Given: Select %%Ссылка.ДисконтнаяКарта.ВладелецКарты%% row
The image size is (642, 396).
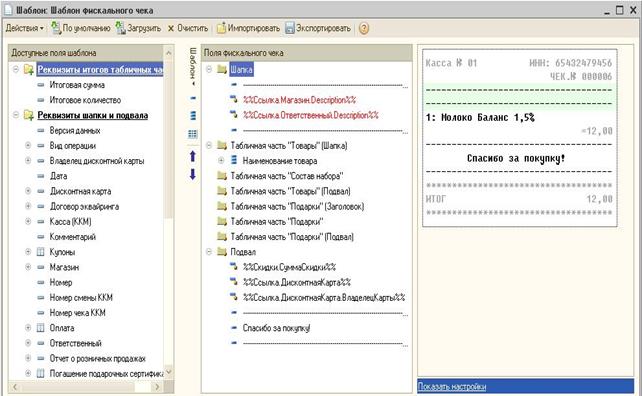Looking at the screenshot, I should click(x=324, y=297).
